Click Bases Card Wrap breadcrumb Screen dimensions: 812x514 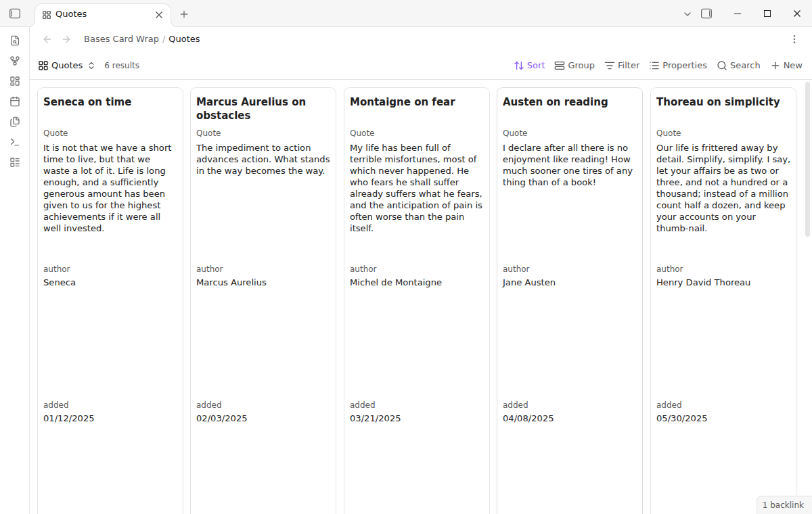tap(121, 39)
